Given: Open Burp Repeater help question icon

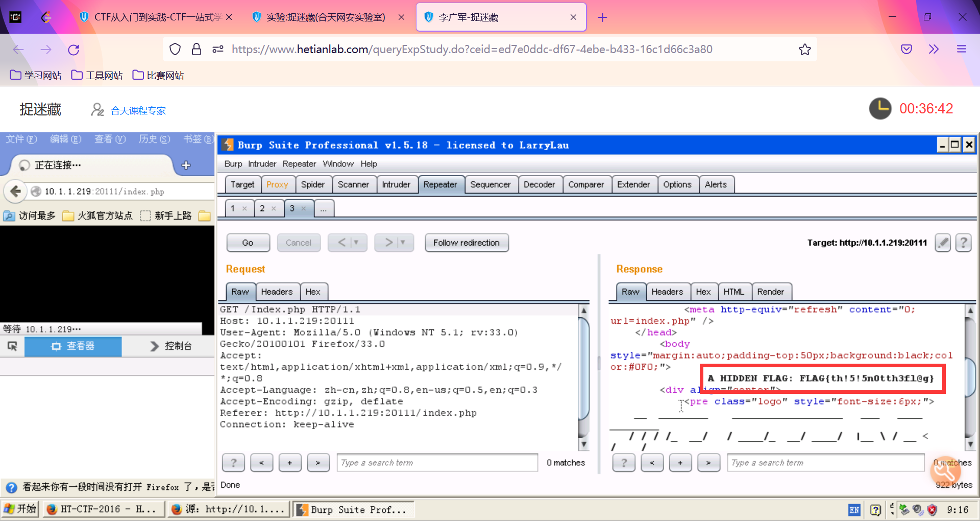Looking at the screenshot, I should 963,243.
